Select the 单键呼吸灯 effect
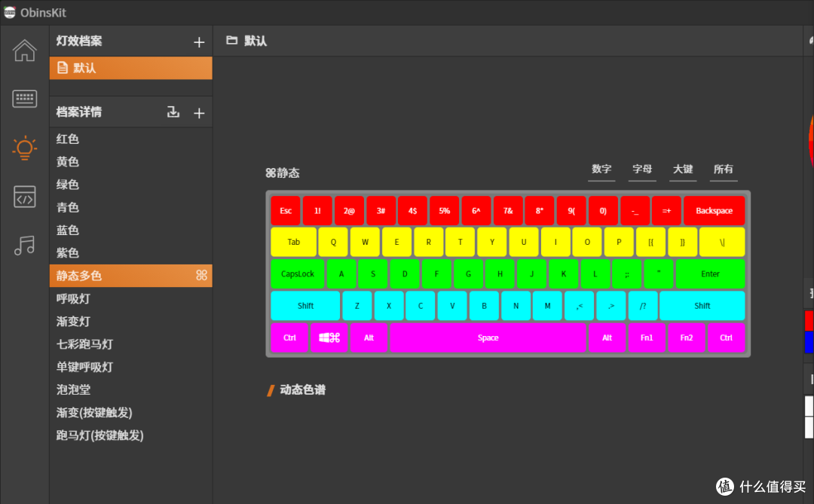 click(131, 367)
